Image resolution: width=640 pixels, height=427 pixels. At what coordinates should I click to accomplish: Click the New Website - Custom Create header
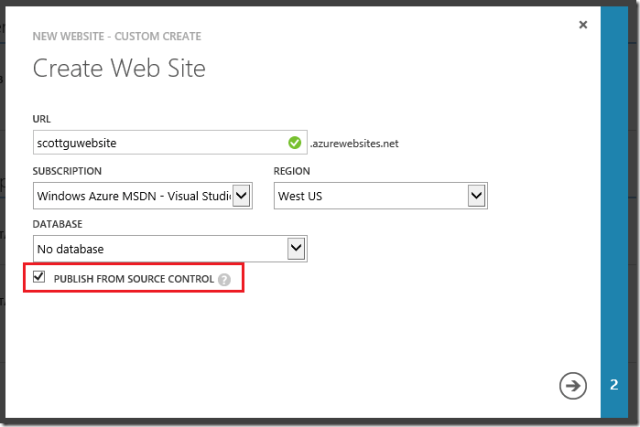coord(117,37)
